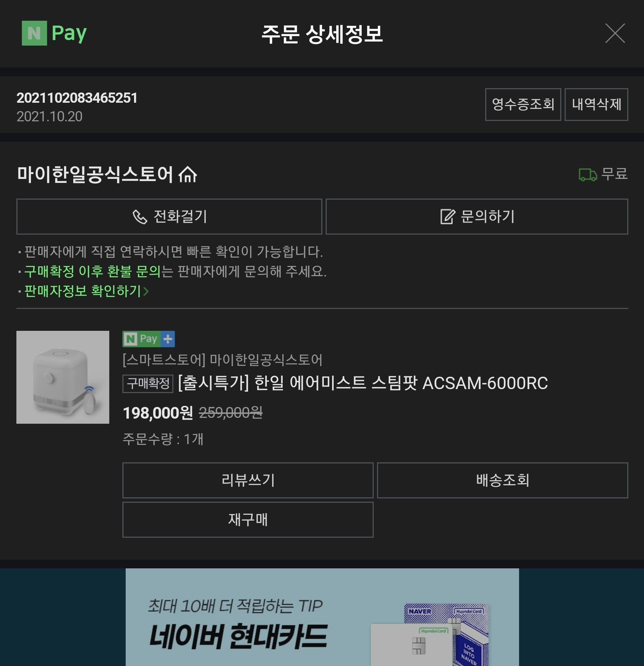The height and width of the screenshot is (666, 644).
Task: Click 내역삭제 to delete history
Action: click(x=596, y=105)
